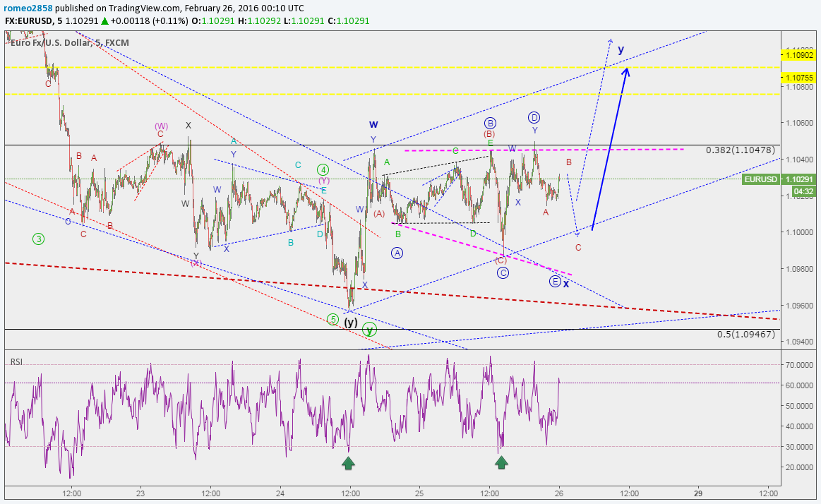Screen dimensions: 821x504
Task: Click the 0.5(1.09467) Fibonacci label
Action: click(746, 334)
